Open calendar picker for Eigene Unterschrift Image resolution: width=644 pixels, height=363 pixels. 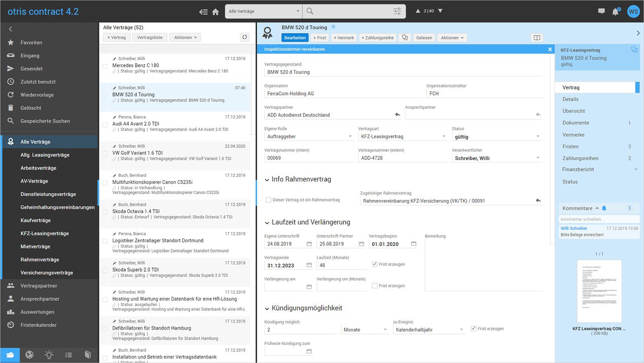pyautogui.click(x=309, y=244)
